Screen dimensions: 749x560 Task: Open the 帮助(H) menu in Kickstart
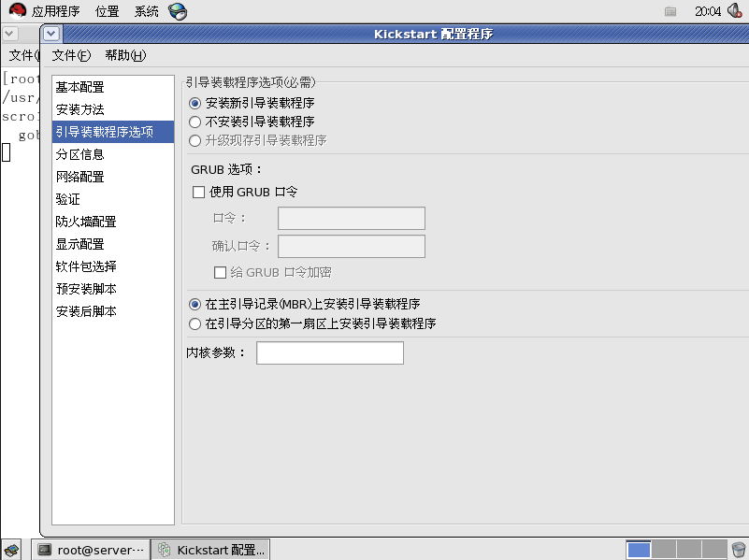125,55
